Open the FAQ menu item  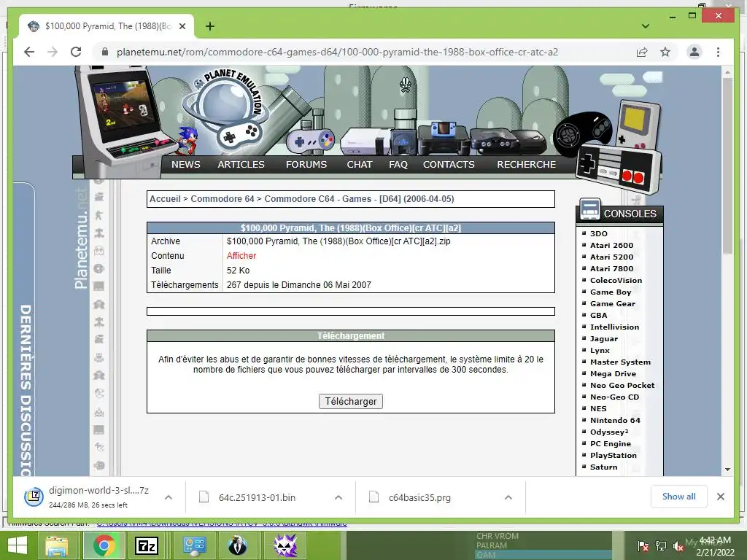pyautogui.click(x=398, y=164)
